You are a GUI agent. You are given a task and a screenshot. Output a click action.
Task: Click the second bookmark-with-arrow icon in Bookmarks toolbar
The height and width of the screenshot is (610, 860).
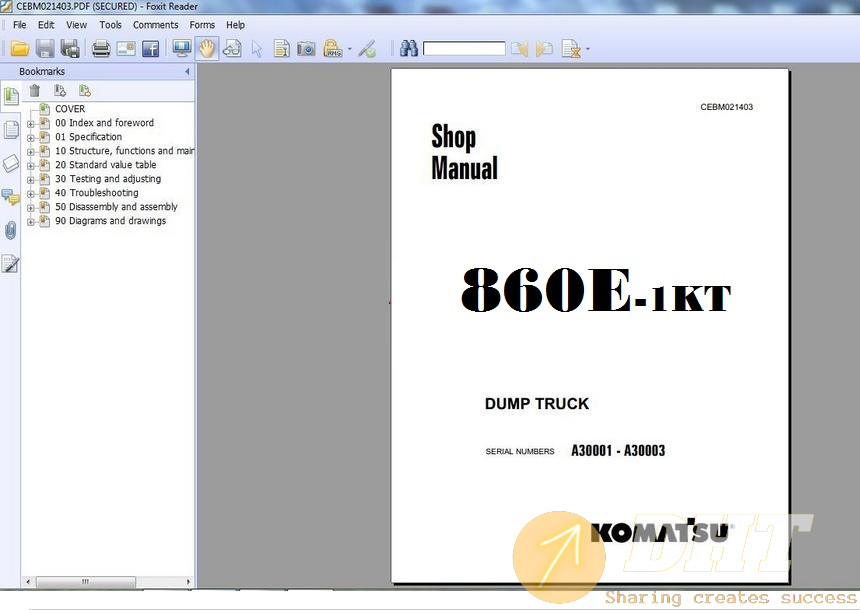point(84,91)
